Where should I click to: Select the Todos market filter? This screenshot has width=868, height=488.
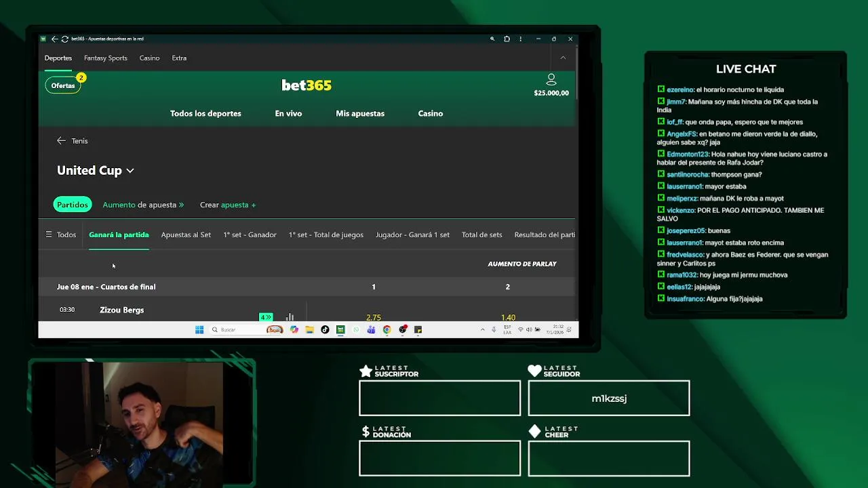point(66,235)
